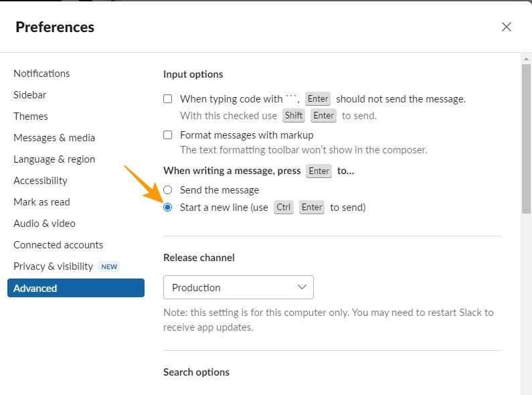Open Connected accounts section

tap(58, 244)
